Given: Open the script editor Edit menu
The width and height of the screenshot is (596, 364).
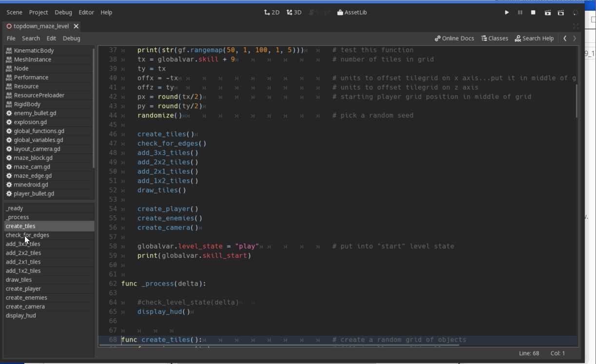Looking at the screenshot, I should [x=51, y=38].
